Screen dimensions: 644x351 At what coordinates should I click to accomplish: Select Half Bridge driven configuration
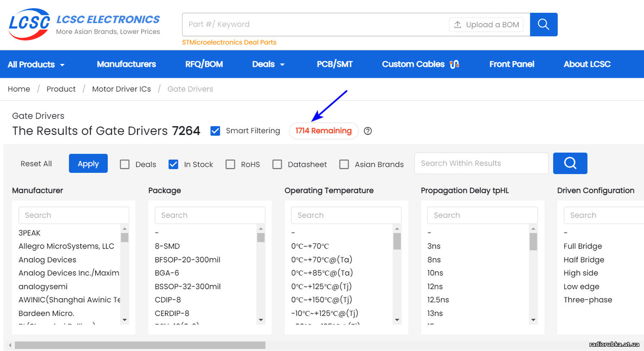[584, 260]
